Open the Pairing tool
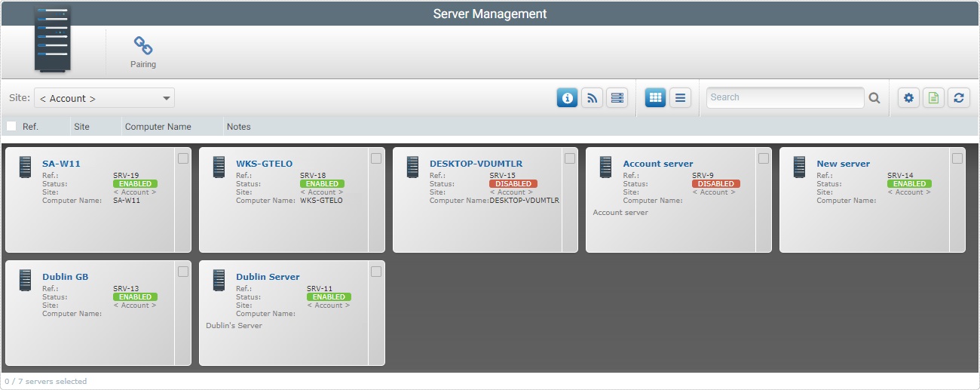The width and height of the screenshot is (980, 390). pyautogui.click(x=142, y=53)
